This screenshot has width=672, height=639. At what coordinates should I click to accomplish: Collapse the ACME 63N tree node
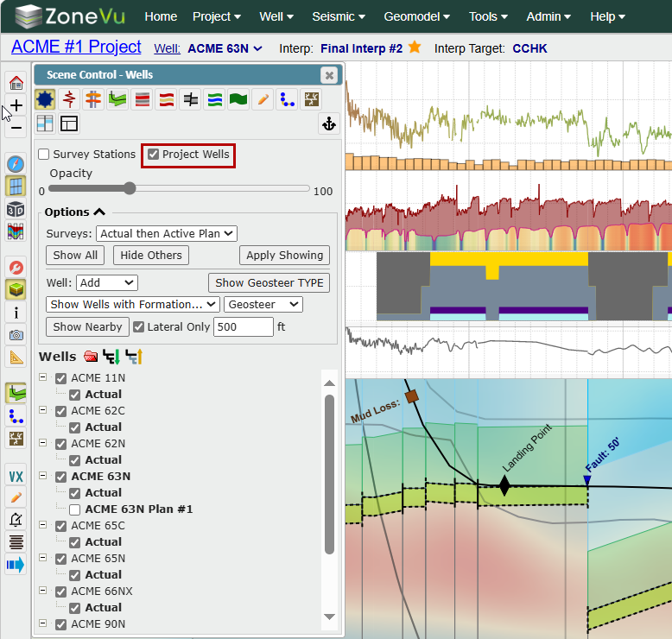[42, 475]
